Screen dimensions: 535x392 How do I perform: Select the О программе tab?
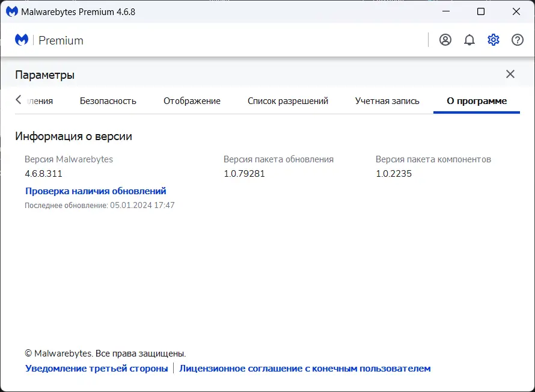477,101
